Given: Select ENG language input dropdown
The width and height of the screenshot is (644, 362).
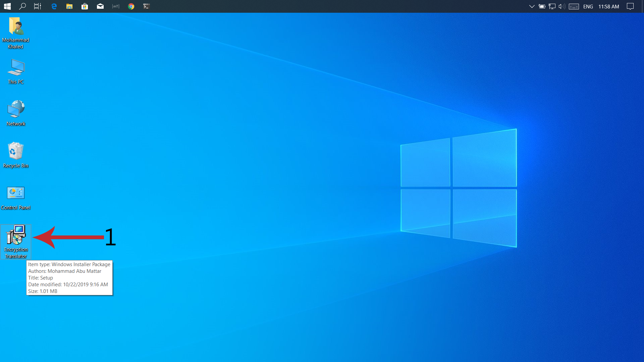Looking at the screenshot, I should point(588,6).
